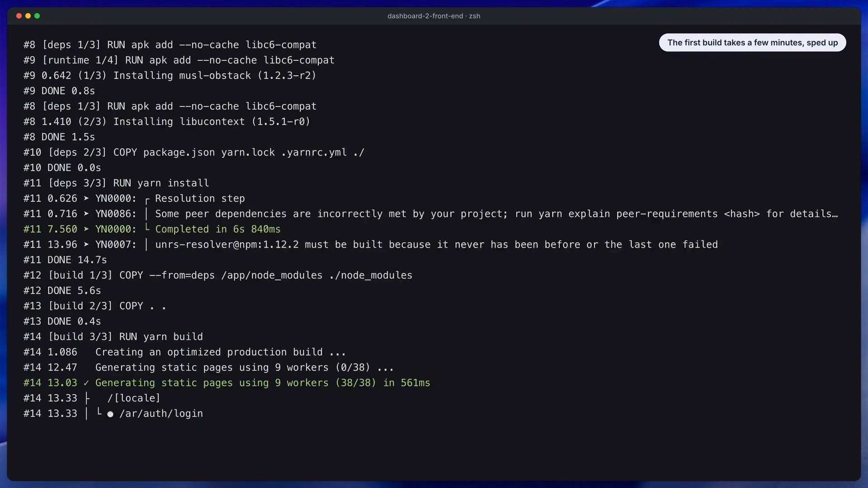Click the 'Generating static pages using 9 workers (0/38)' line
Screen dimensions: 868x488
click(x=209, y=367)
